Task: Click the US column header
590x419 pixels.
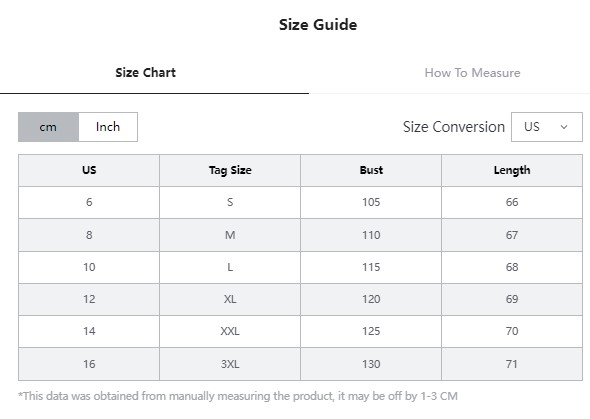Action: [x=89, y=170]
